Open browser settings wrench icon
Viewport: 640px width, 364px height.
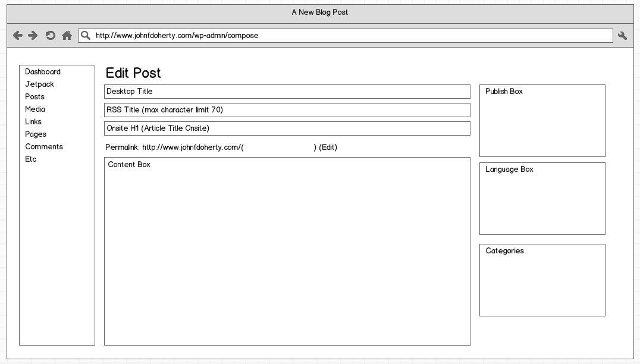pos(622,36)
